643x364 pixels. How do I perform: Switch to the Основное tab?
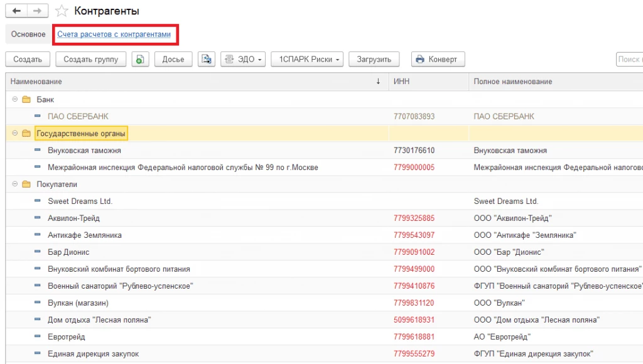[28, 35]
